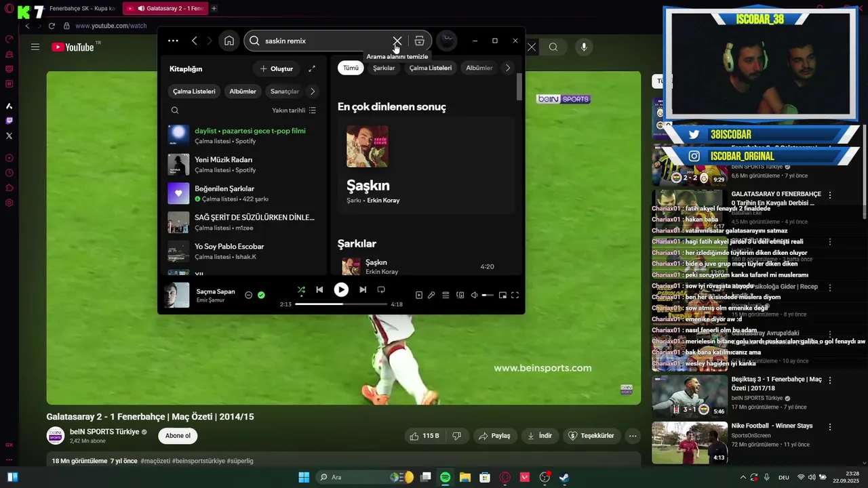Open Emir Şamur artist link
The height and width of the screenshot is (488, 868).
click(210, 300)
